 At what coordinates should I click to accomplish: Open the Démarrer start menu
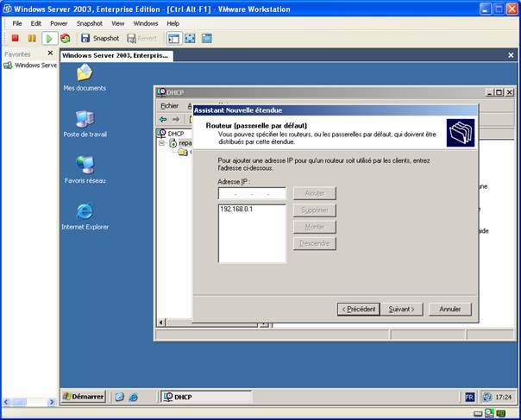[84, 397]
